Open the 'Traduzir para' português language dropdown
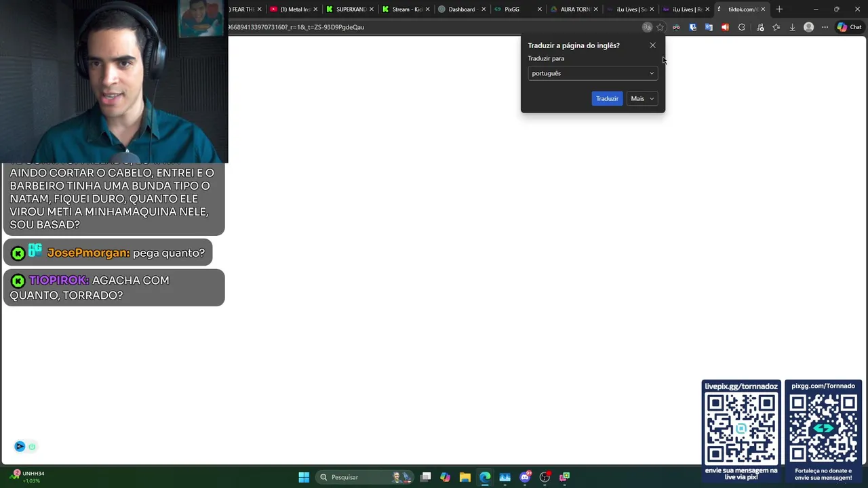Viewport: 868px width, 488px height. (593, 73)
